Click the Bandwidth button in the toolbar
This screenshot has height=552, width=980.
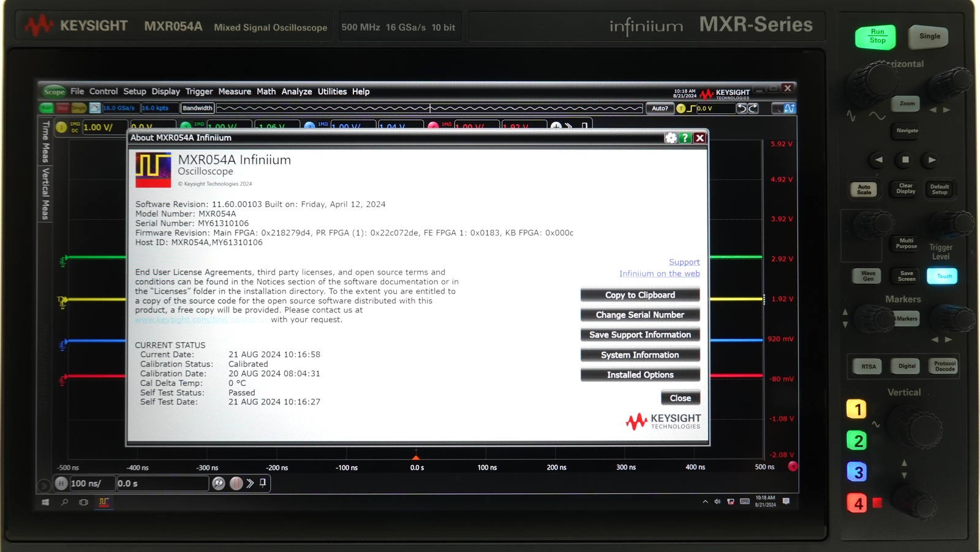click(197, 108)
